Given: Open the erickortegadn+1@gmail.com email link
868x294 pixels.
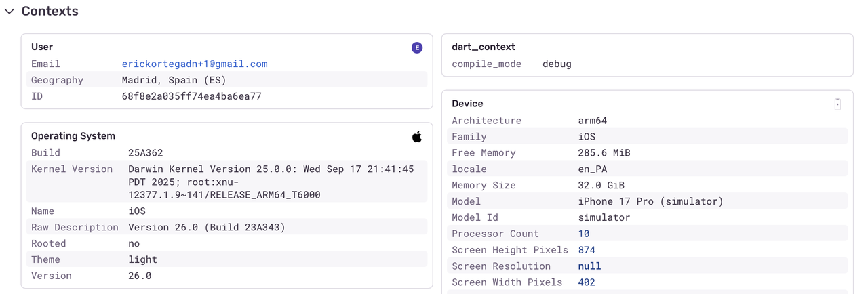Looking at the screenshot, I should 195,64.
